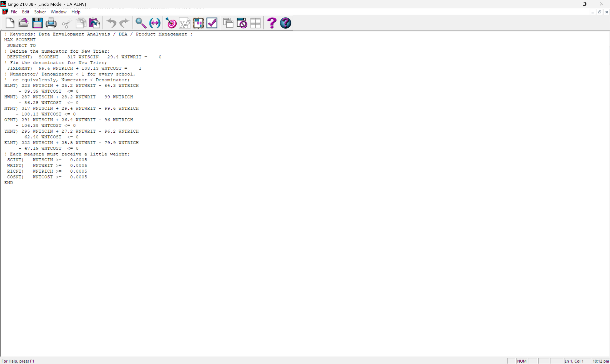Open the Solver menu

tap(40, 12)
